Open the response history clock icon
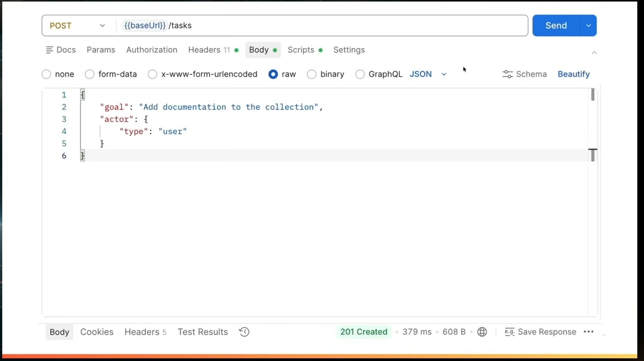The width and height of the screenshot is (644, 361). pos(244,332)
